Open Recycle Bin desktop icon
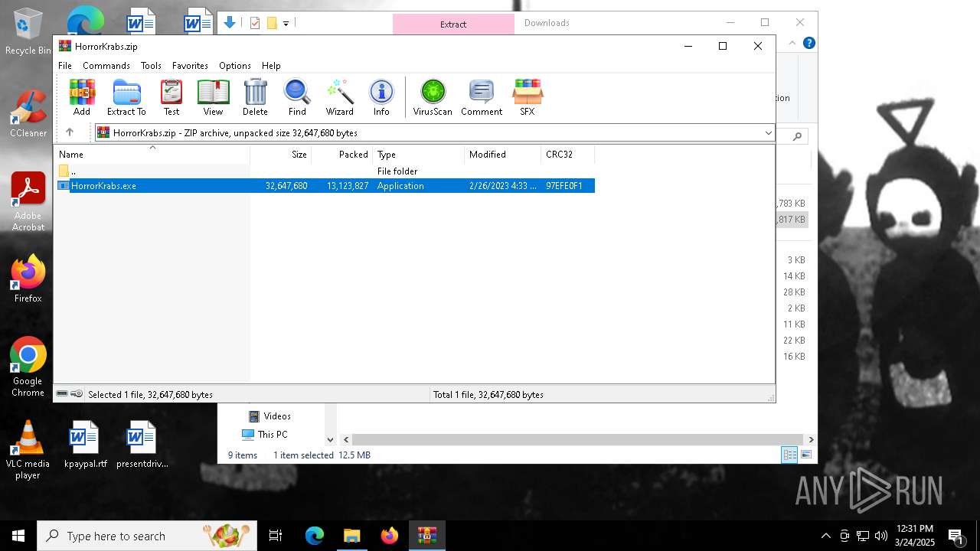Image resolution: width=980 pixels, height=551 pixels. click(x=28, y=31)
